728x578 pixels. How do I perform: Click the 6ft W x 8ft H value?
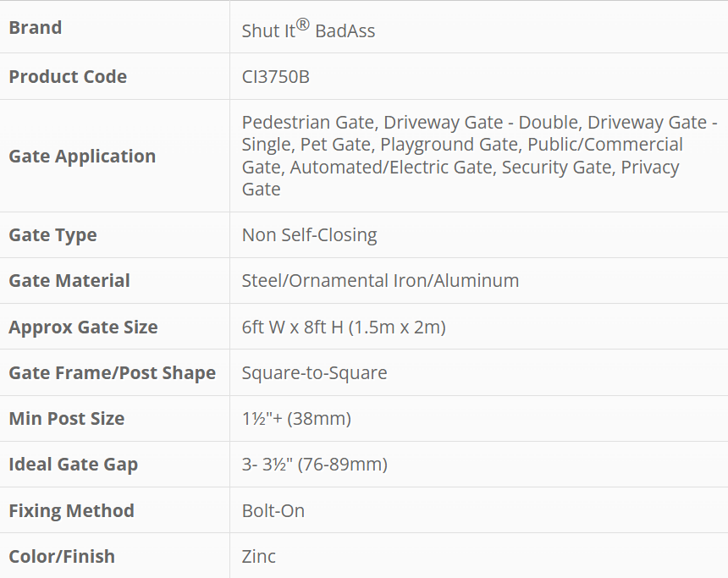click(344, 328)
